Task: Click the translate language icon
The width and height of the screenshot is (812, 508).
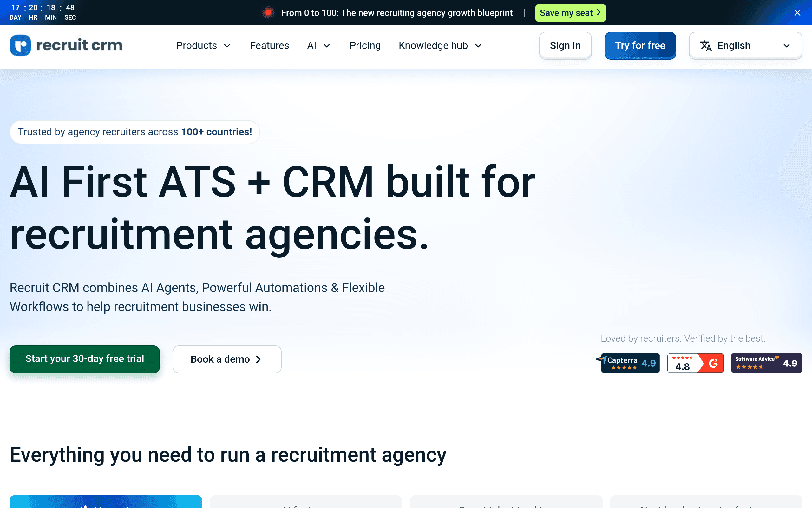Action: pos(706,46)
